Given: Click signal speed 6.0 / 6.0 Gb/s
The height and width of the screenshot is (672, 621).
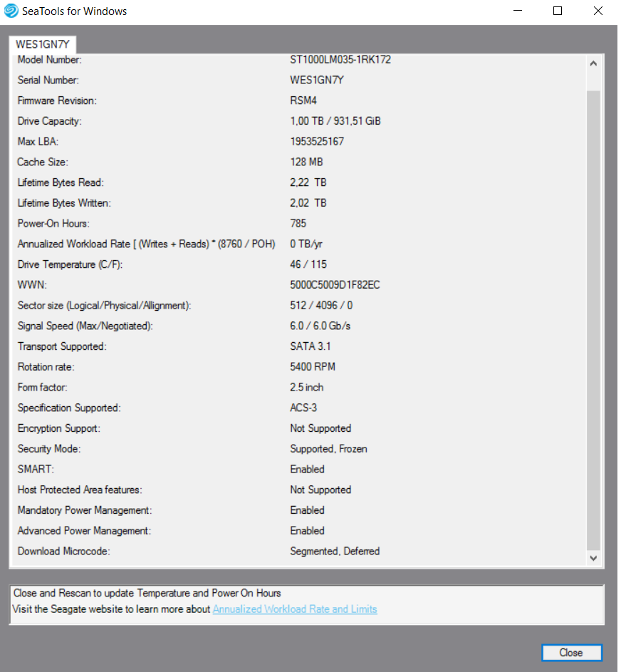Looking at the screenshot, I should pos(320,326).
